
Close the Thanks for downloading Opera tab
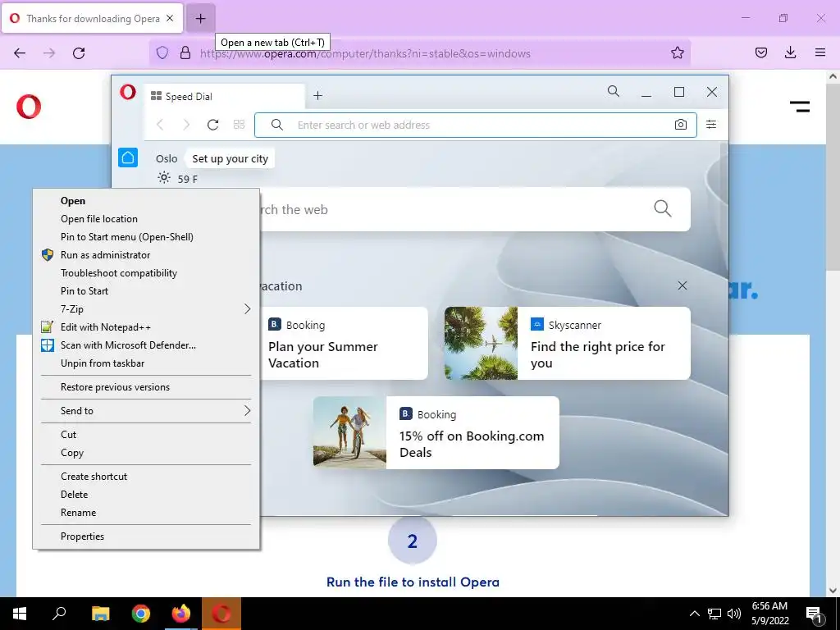click(170, 18)
